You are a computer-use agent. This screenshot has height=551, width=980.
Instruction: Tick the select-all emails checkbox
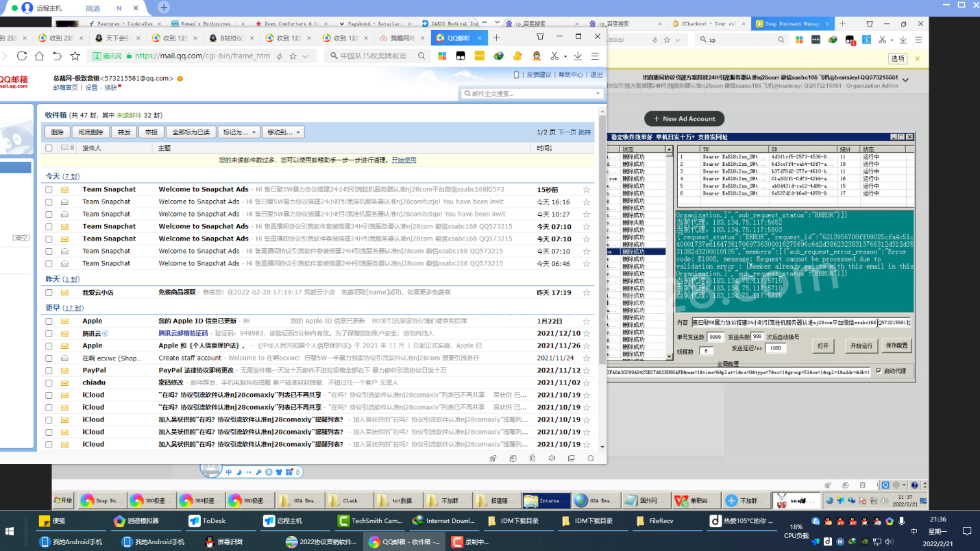point(49,148)
